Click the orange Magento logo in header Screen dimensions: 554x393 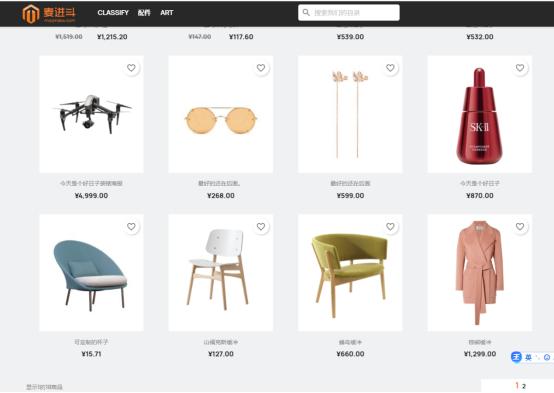pos(31,14)
